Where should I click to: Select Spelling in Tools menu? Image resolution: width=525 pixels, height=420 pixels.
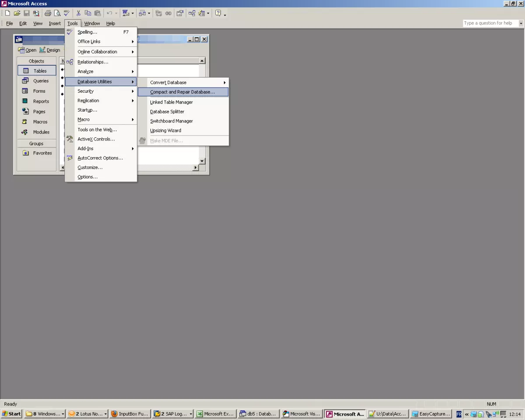click(x=101, y=32)
